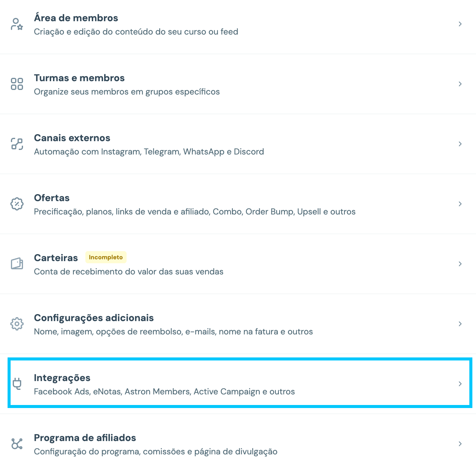
Task: Expand Carteiras via right chevron
Action: [460, 264]
